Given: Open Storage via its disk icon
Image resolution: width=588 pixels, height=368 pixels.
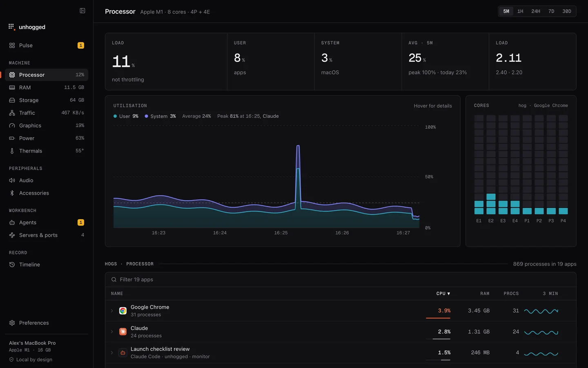Looking at the screenshot, I should coord(12,100).
